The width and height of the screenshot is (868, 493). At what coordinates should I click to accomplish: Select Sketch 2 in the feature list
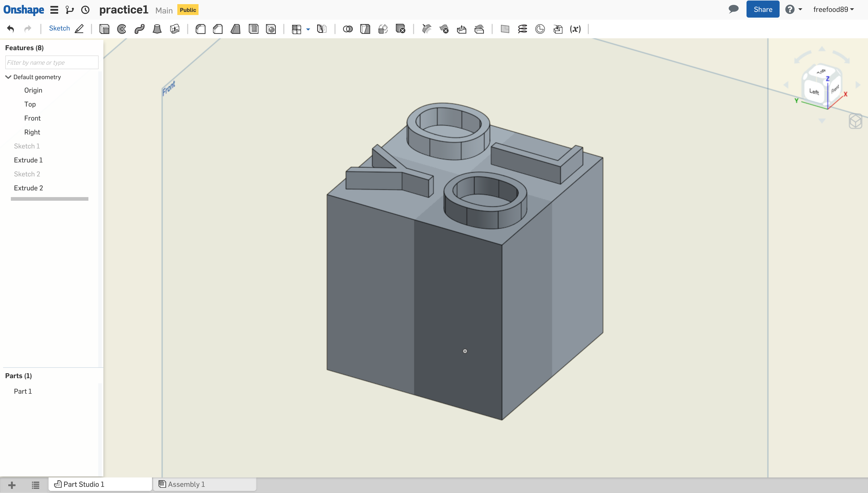click(27, 174)
